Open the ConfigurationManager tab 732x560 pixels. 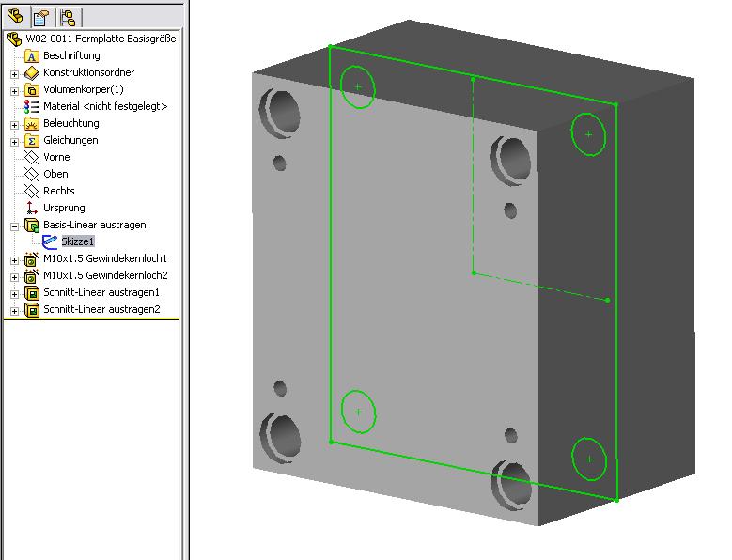pos(69,18)
